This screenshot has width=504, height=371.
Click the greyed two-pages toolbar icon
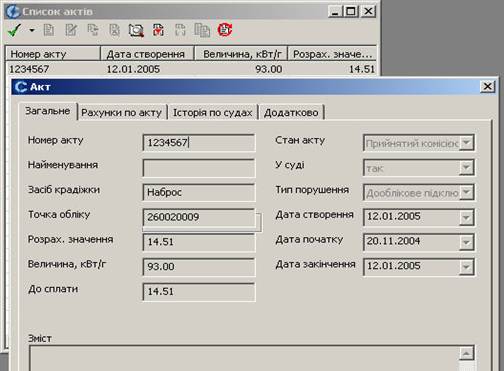point(202,30)
